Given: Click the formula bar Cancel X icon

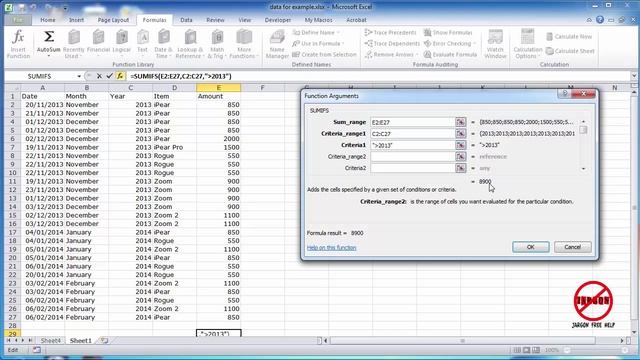Looking at the screenshot, I should point(99,76).
